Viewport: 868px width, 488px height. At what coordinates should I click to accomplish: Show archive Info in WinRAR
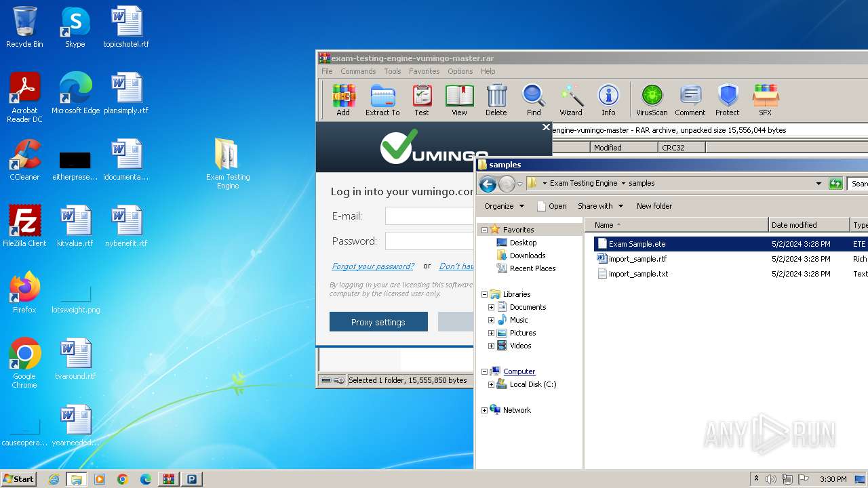click(x=608, y=100)
